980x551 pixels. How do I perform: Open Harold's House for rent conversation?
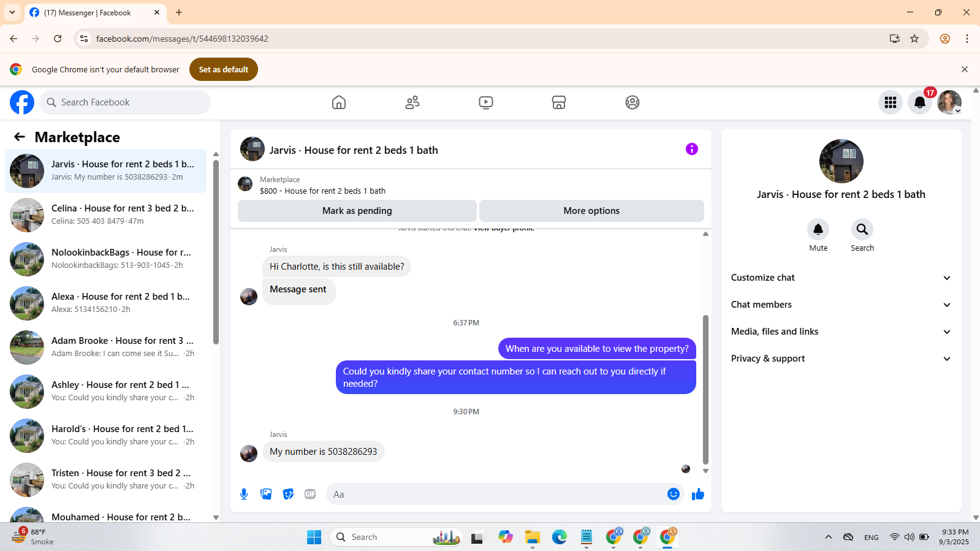105,436
